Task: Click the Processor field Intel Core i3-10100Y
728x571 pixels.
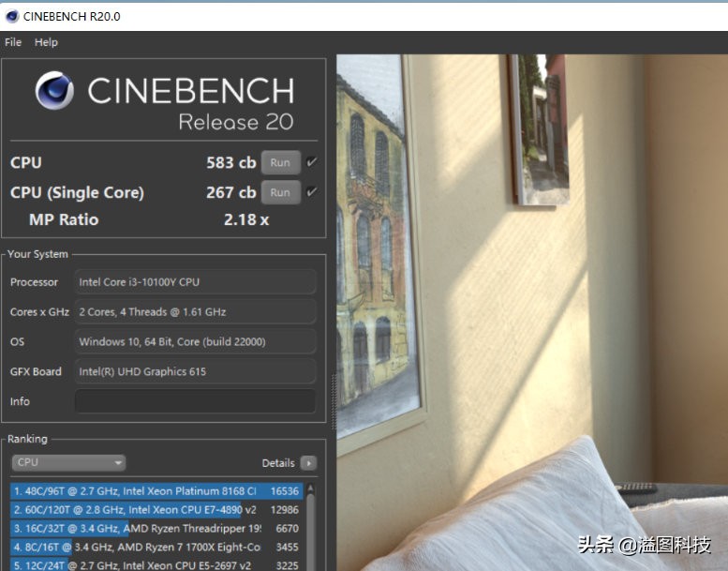Action: pyautogui.click(x=196, y=282)
